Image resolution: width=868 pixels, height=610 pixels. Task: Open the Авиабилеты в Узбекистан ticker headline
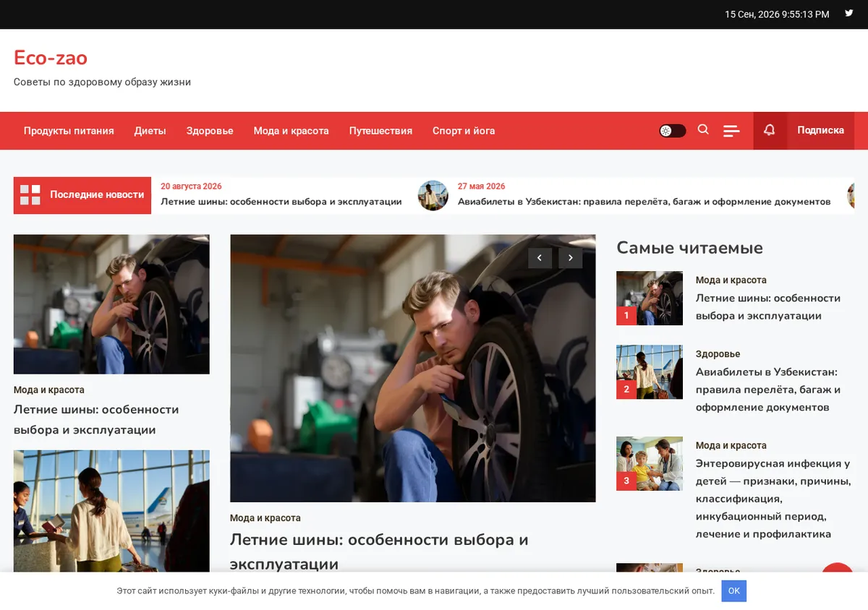(x=644, y=202)
